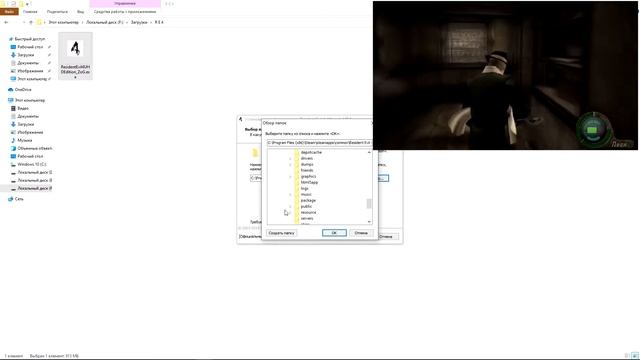This screenshot has height=360, width=640.
Task: Expand the music folder node
Action: [290, 194]
